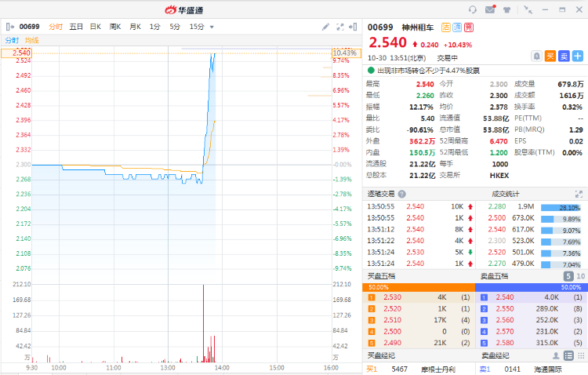Click the 华盛通 logo
The height and width of the screenshot is (375, 588).
pyautogui.click(x=184, y=10)
